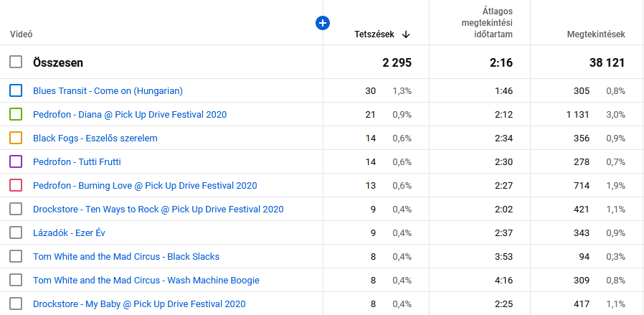
Task: Click the Videó column header
Action: pyautogui.click(x=22, y=34)
